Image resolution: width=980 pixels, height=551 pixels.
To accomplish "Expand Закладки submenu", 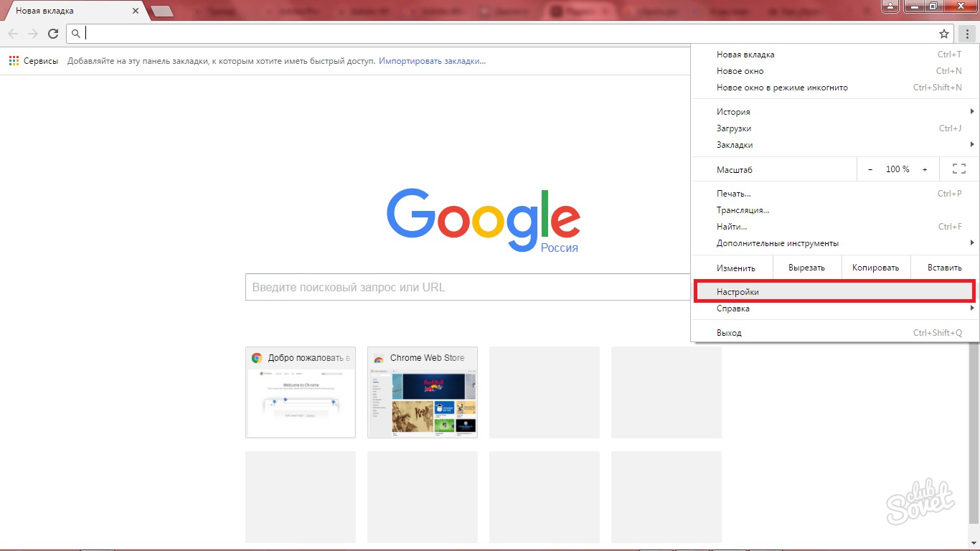I will click(x=835, y=145).
